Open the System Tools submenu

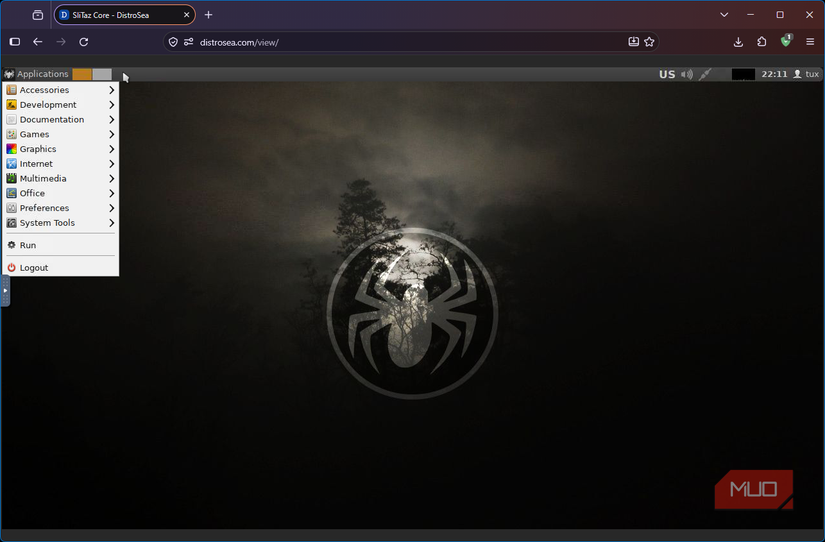(61, 223)
